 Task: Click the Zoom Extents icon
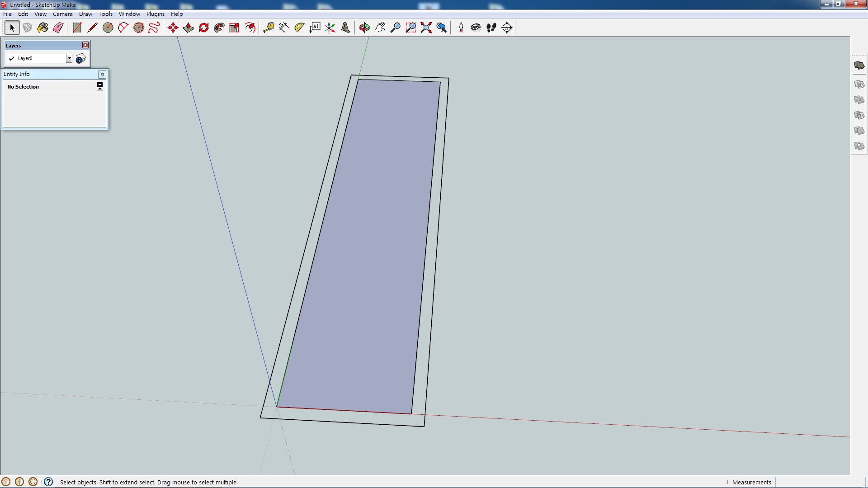coord(426,28)
